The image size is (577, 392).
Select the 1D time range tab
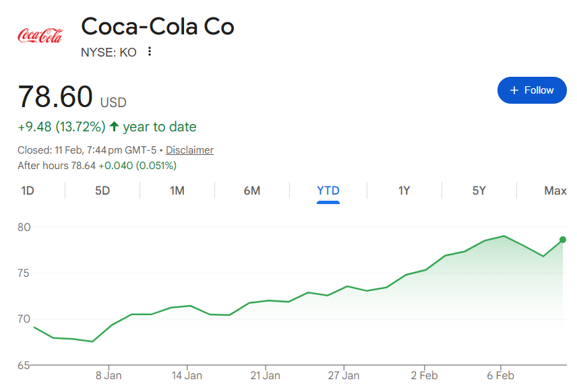pyautogui.click(x=28, y=191)
